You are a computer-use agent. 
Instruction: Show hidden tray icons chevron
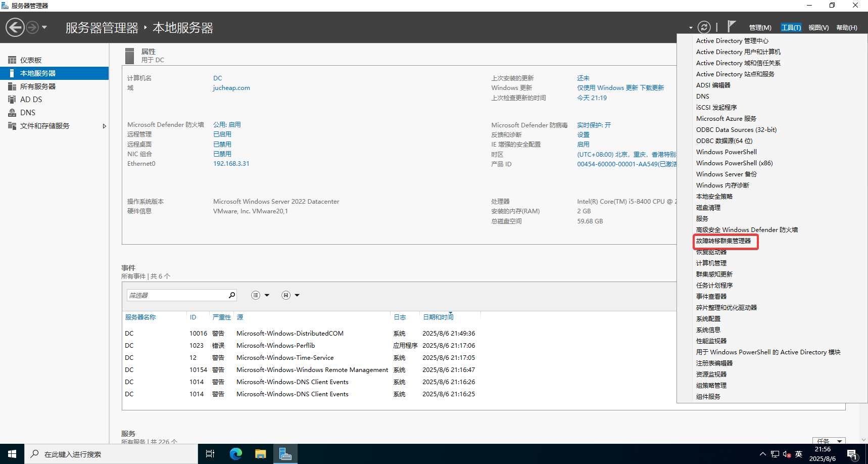coord(762,454)
